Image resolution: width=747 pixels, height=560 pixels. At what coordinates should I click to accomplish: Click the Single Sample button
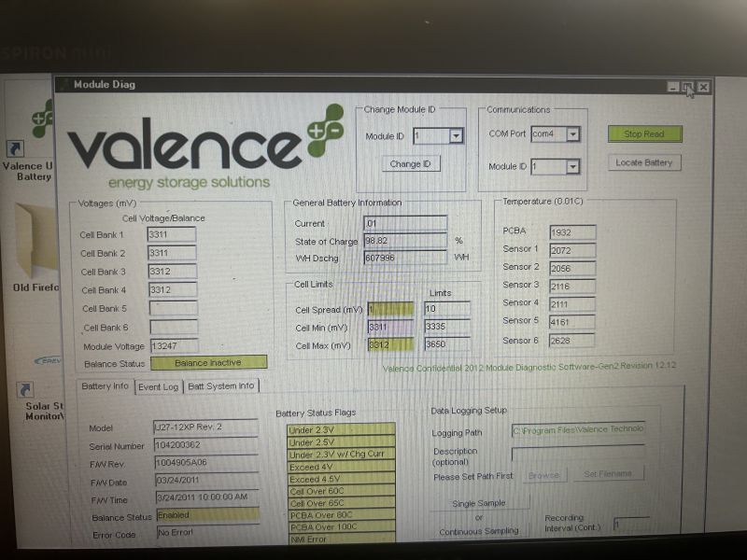(x=479, y=503)
